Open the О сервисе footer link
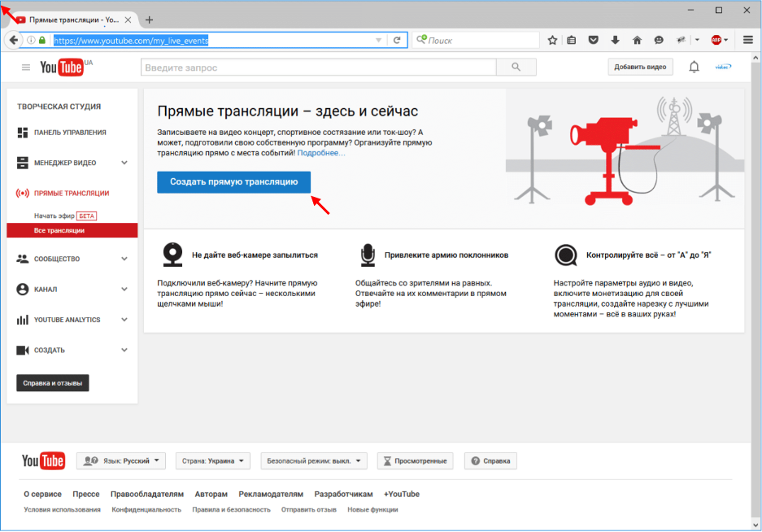Image resolution: width=762 pixels, height=532 pixels. 43,494
